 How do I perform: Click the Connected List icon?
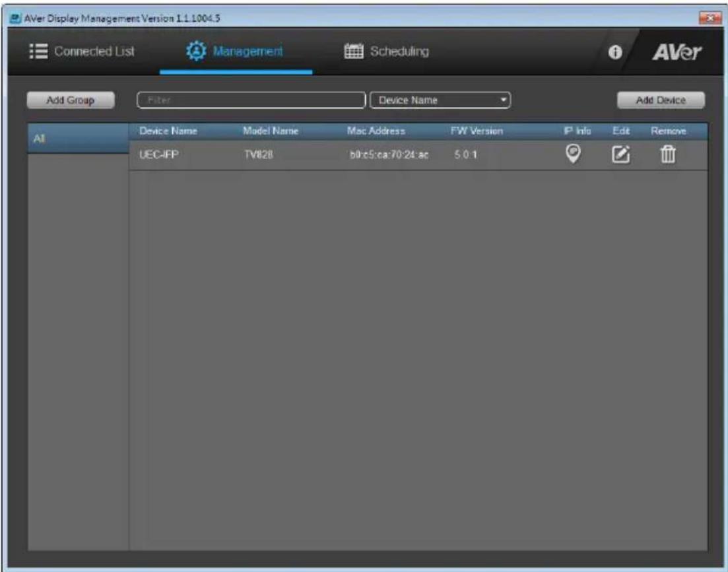(x=38, y=51)
